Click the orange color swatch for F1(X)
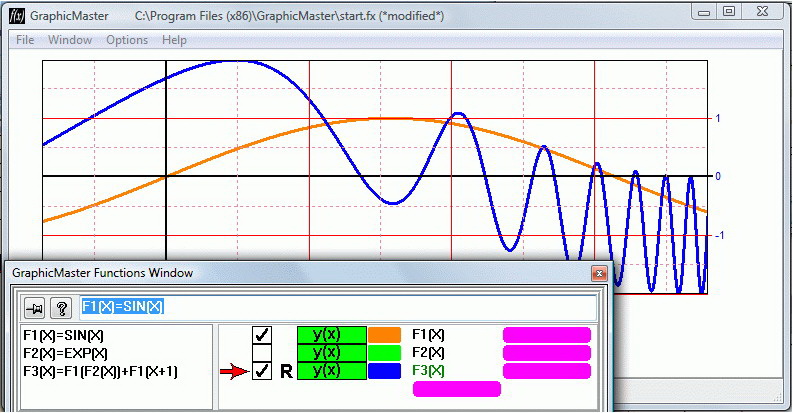Viewport: 793px width, 413px height. (x=384, y=335)
